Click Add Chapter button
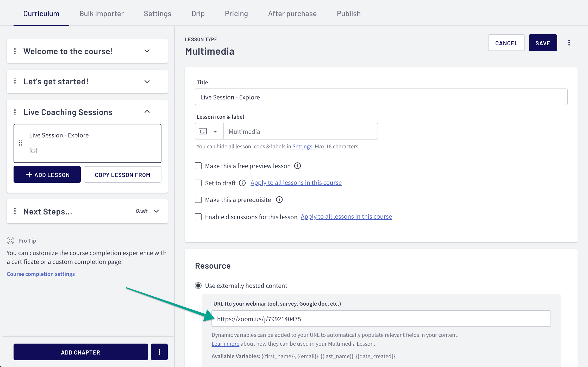The image size is (588, 367). point(81,352)
